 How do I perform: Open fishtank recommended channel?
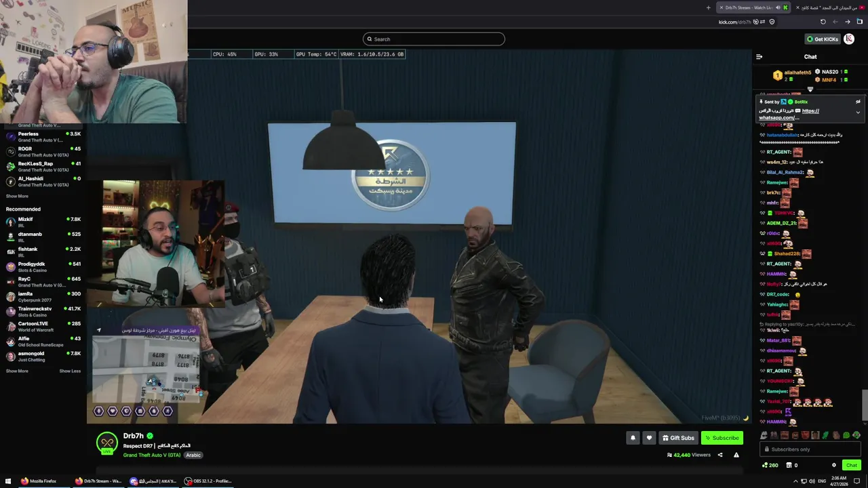pos(43,251)
